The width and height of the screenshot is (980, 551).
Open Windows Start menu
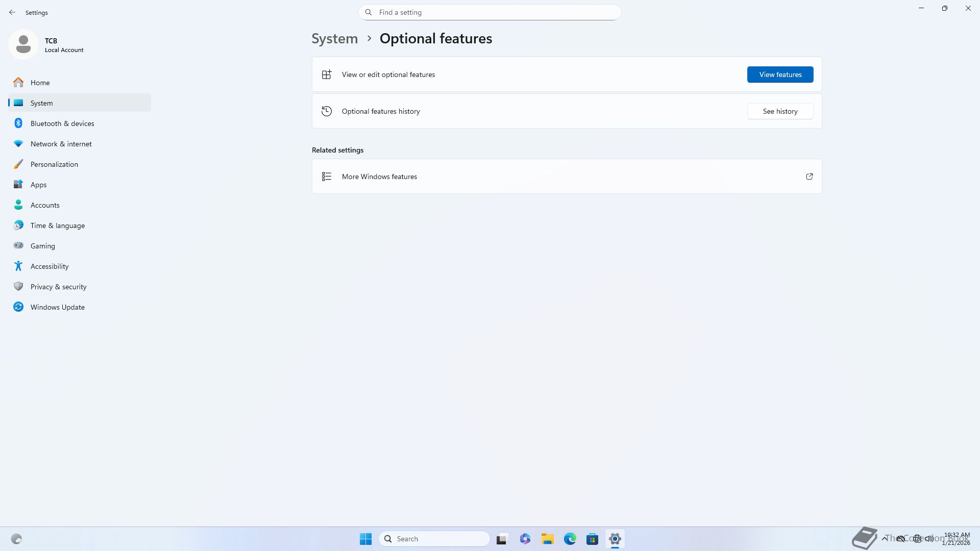[365, 539]
